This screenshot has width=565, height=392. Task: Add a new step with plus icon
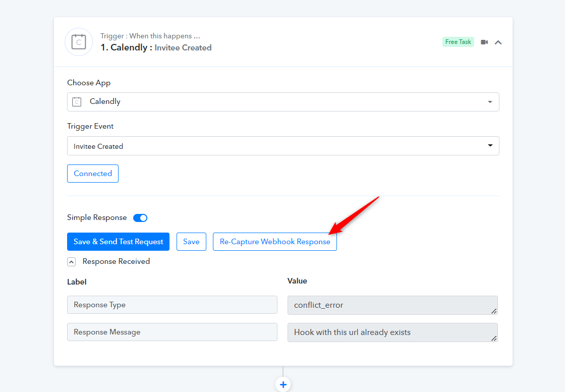[x=283, y=384]
